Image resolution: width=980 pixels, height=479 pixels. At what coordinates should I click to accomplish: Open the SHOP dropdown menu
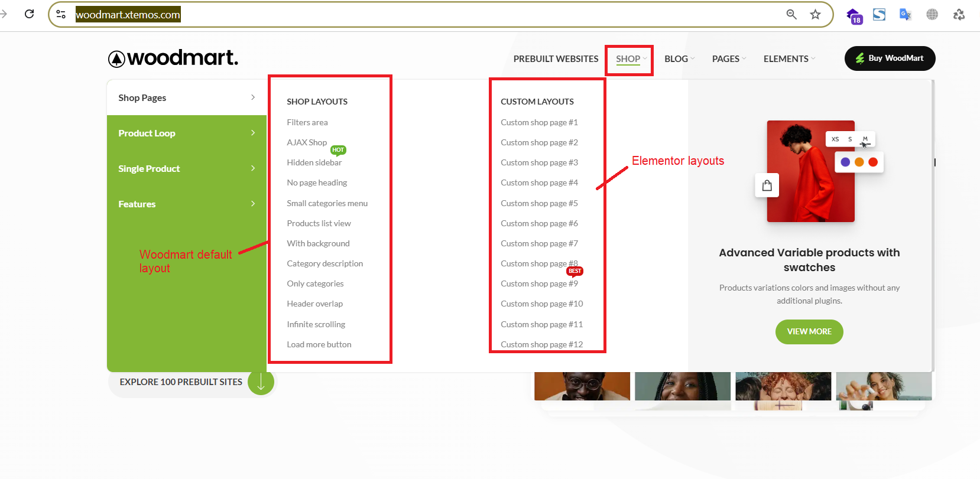click(x=631, y=58)
